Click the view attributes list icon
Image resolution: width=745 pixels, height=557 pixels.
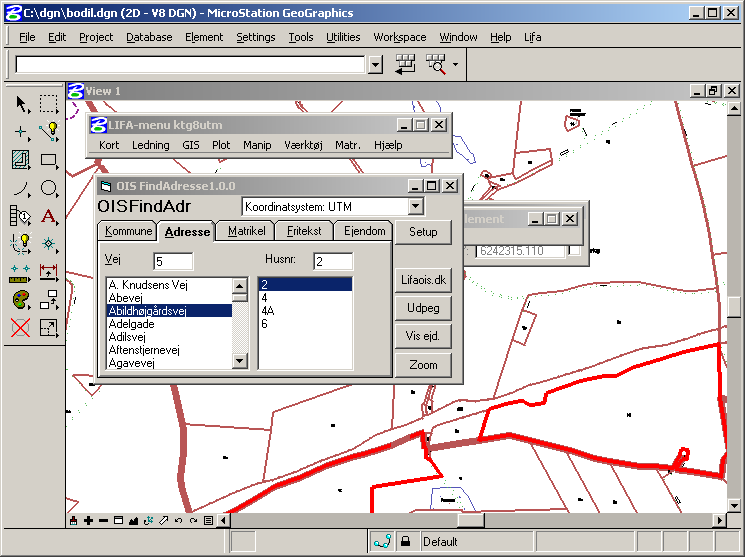pyautogui.click(x=208, y=521)
